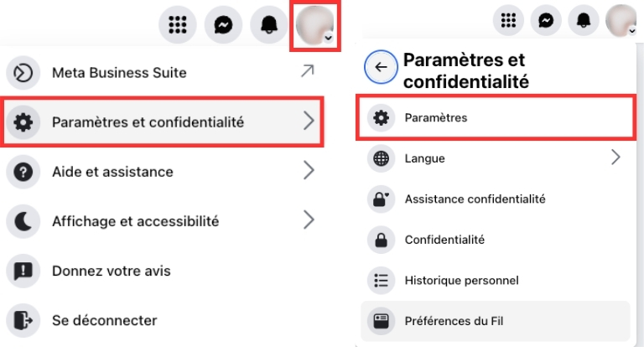Screen dimensions: 644x362
Task: Click Donnez votre avis
Action: tap(111, 271)
